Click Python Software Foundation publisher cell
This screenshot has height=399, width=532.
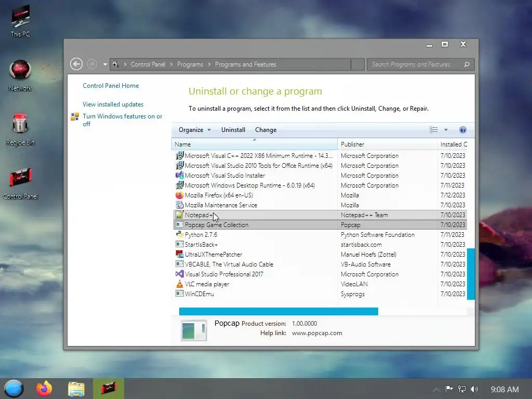pos(378,234)
